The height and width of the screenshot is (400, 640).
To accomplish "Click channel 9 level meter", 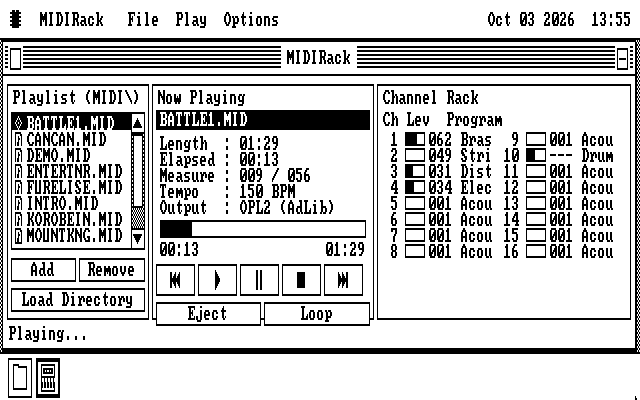I will tap(536, 140).
